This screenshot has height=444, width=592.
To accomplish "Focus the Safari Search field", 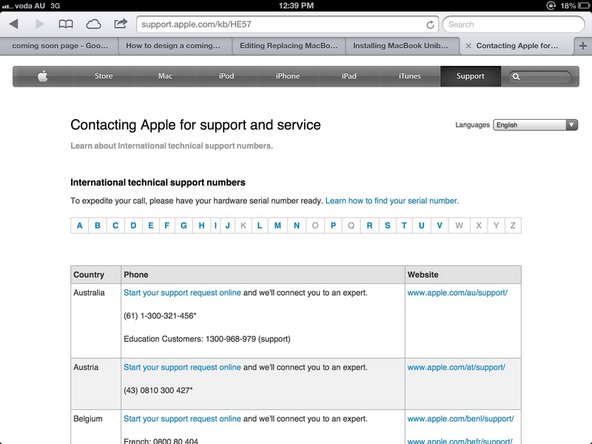I will (x=513, y=25).
